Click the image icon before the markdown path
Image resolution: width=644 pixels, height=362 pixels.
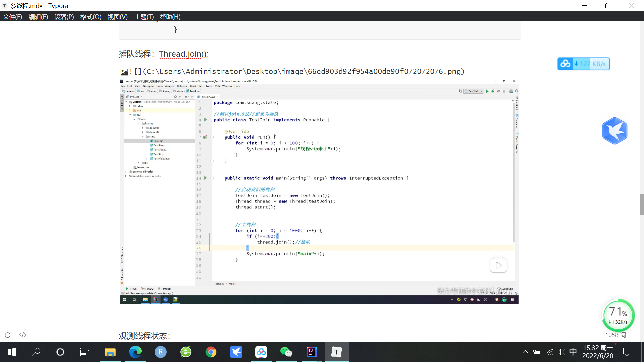pyautogui.click(x=124, y=72)
